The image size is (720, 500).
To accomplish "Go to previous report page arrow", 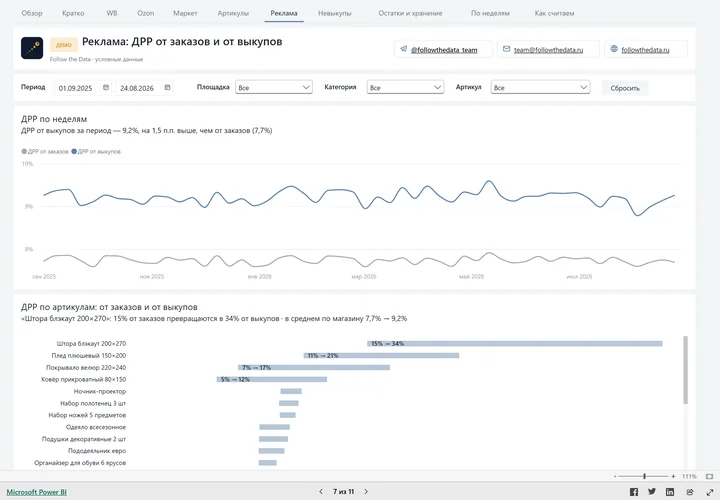I will coord(321,491).
